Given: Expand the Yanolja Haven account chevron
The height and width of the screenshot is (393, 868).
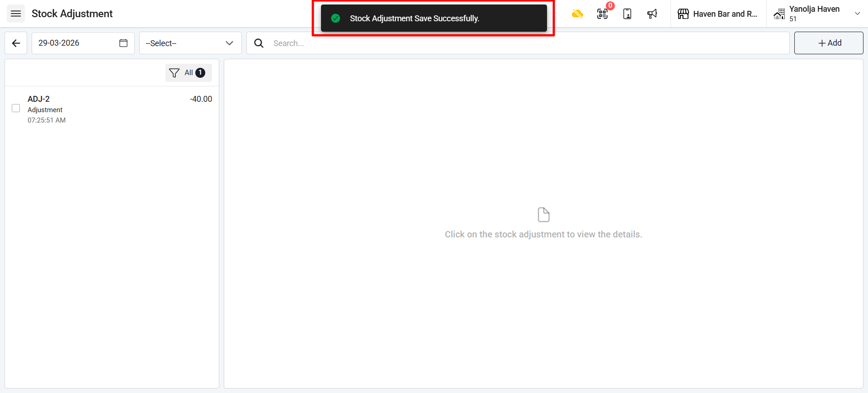Looking at the screenshot, I should (857, 14).
